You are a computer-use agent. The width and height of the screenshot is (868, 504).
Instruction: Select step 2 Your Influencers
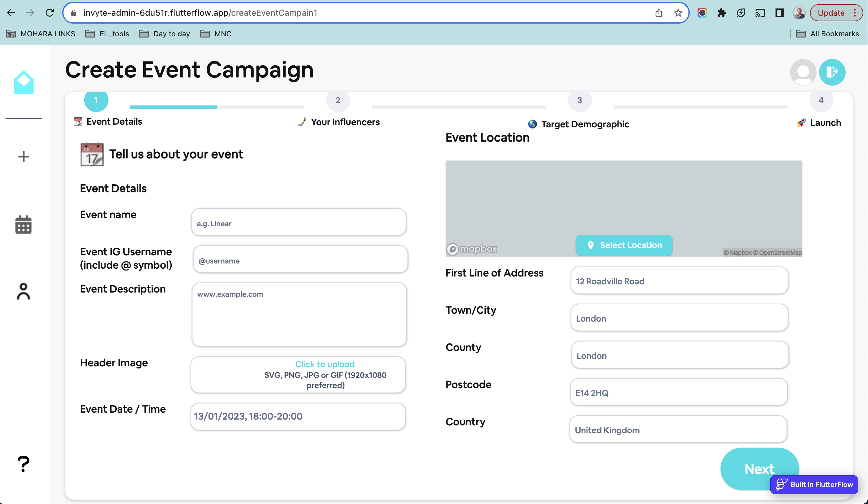point(338,100)
